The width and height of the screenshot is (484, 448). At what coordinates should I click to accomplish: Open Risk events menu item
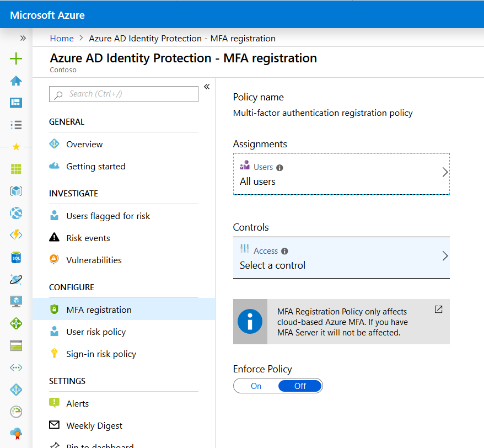point(123,238)
